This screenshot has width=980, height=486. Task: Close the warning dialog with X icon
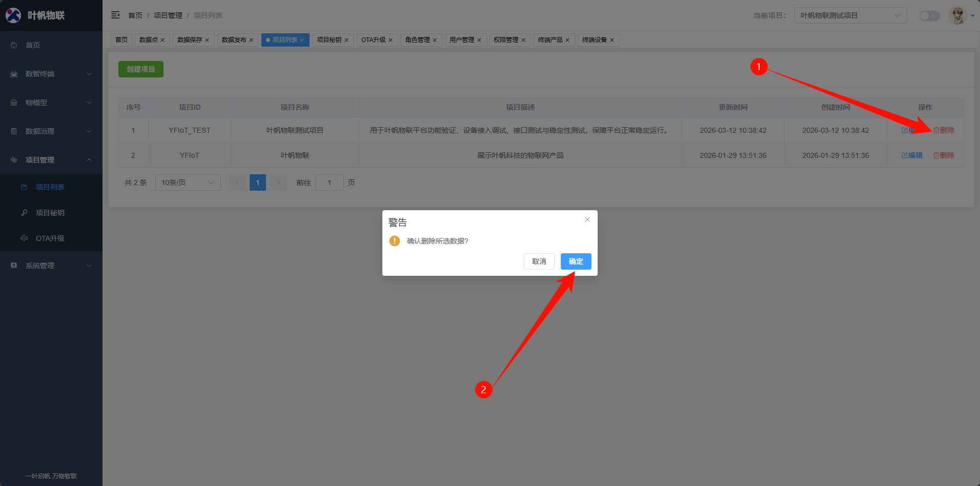(587, 219)
